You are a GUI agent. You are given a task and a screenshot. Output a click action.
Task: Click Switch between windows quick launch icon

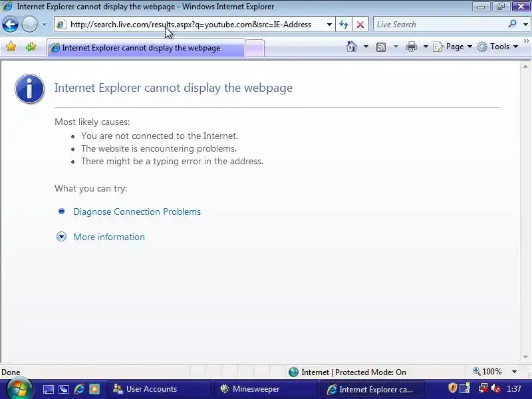click(64, 389)
